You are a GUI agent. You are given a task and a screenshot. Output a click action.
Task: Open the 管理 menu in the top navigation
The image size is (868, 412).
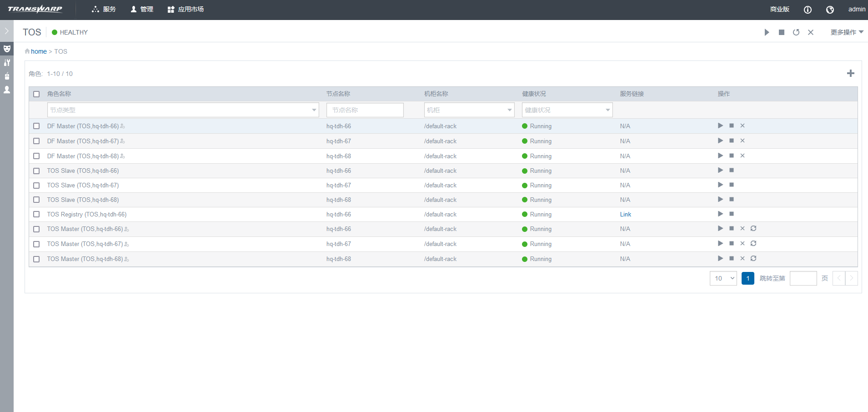coord(142,10)
